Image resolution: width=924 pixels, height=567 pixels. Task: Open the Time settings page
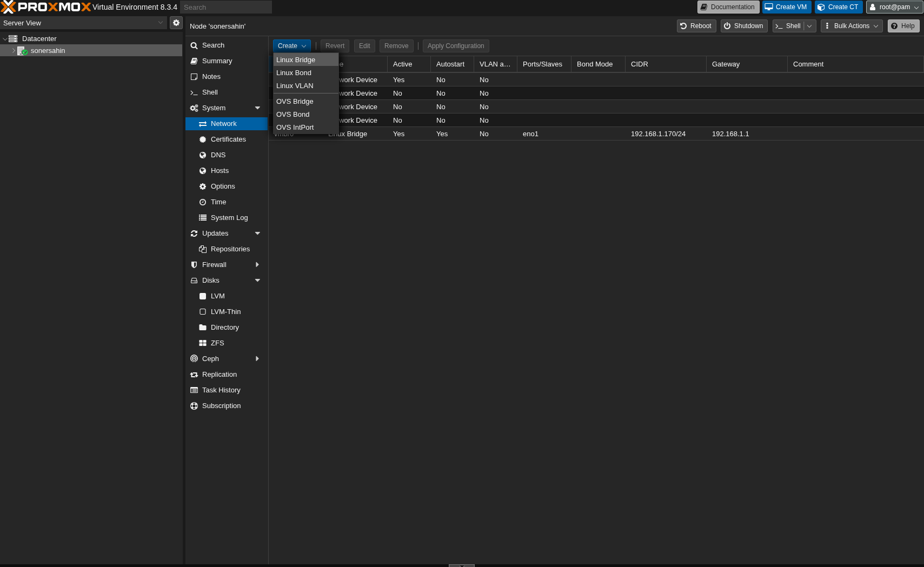[218, 202]
